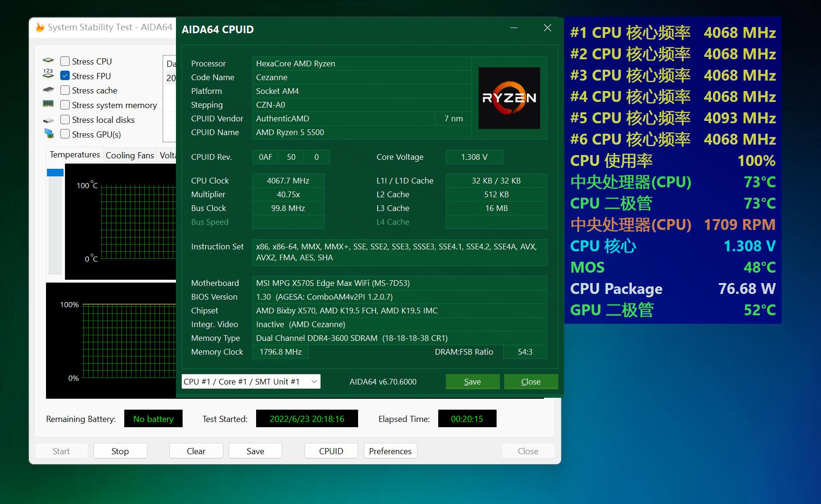This screenshot has width=821, height=504.
Task: Click Clear to reset the graphs
Action: 196,450
